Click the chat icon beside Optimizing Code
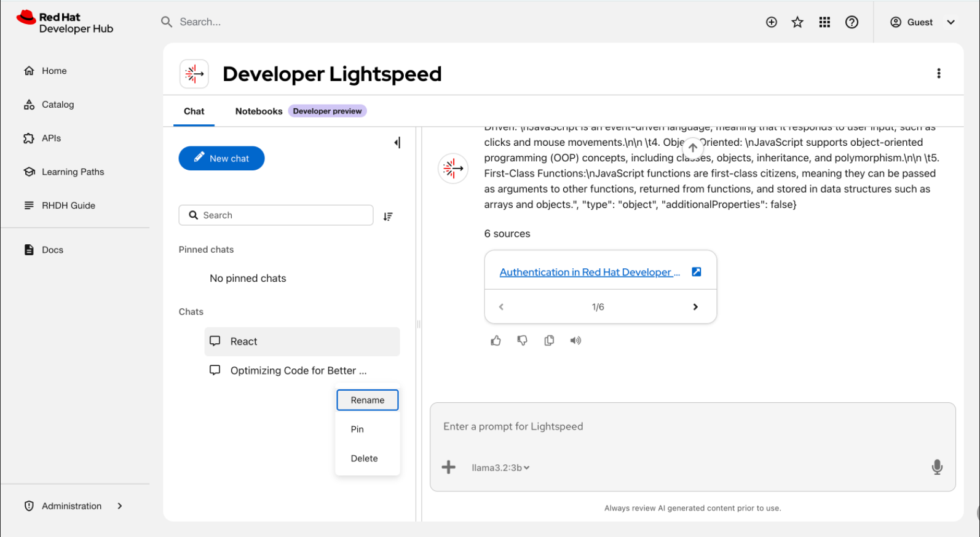The image size is (980, 537). point(215,370)
